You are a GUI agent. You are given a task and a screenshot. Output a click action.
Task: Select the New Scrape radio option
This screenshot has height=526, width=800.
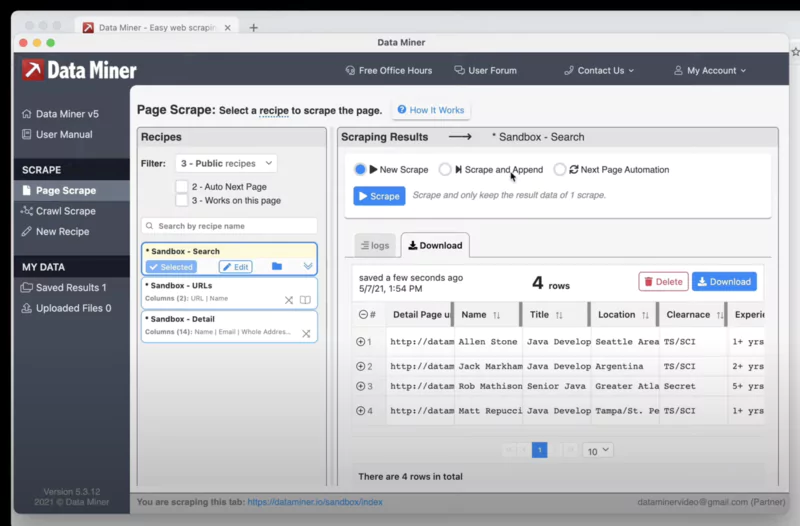[360, 169]
